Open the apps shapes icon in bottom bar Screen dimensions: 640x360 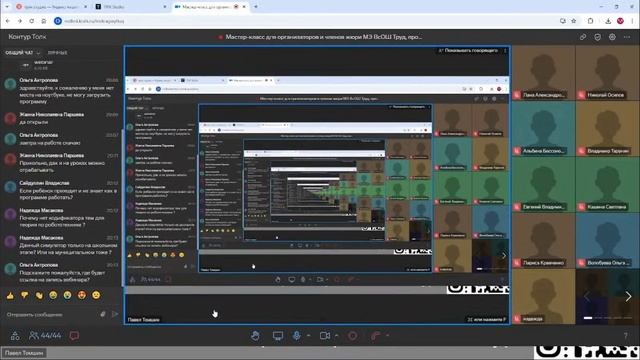click(15, 336)
